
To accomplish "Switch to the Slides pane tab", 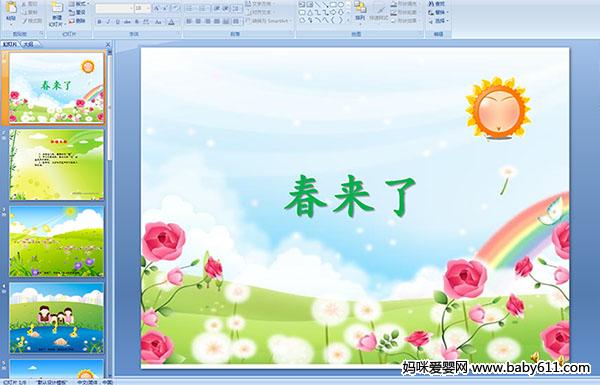I will click(10, 44).
